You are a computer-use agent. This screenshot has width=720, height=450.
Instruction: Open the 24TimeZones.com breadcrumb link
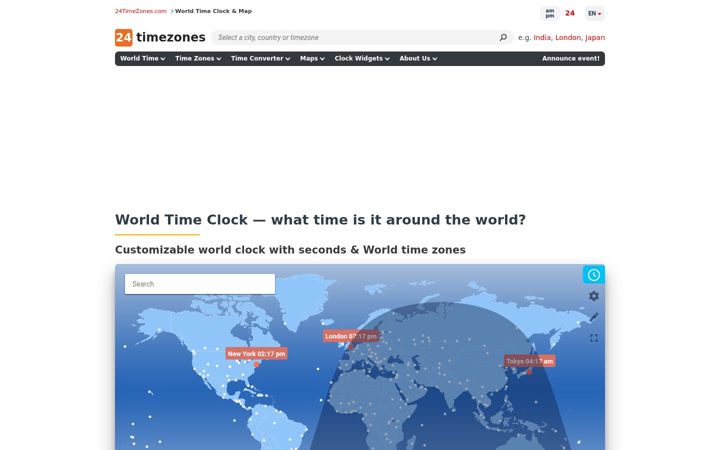(141, 11)
